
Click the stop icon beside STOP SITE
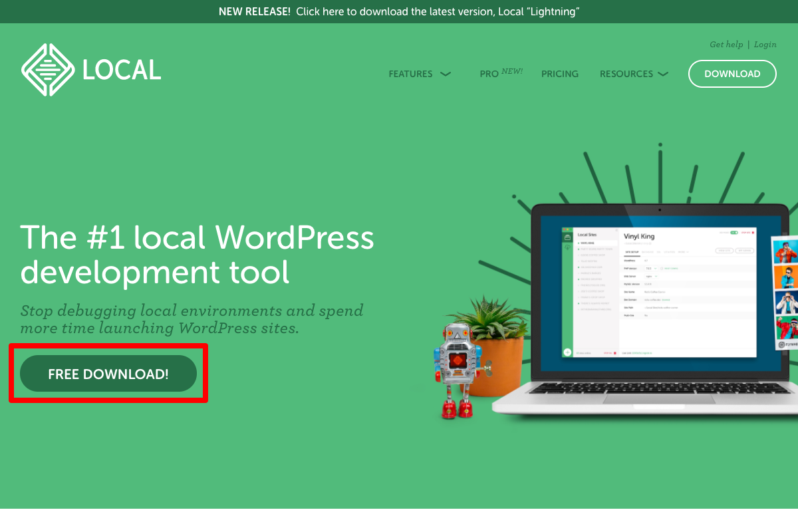753,233
